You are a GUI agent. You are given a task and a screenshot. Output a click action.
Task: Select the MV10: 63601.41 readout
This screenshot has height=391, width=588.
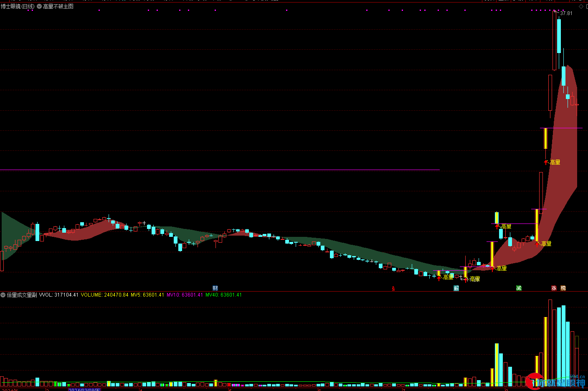pos(185,295)
